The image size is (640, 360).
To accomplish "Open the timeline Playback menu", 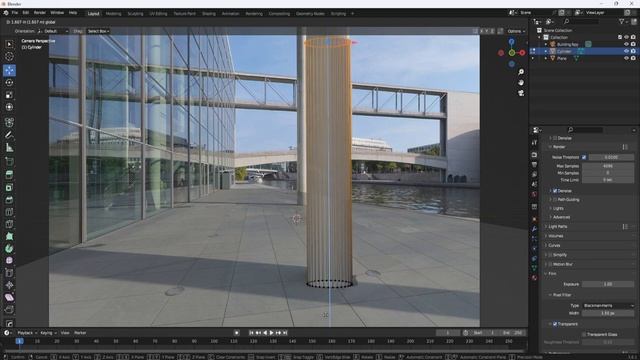I will click(27, 333).
